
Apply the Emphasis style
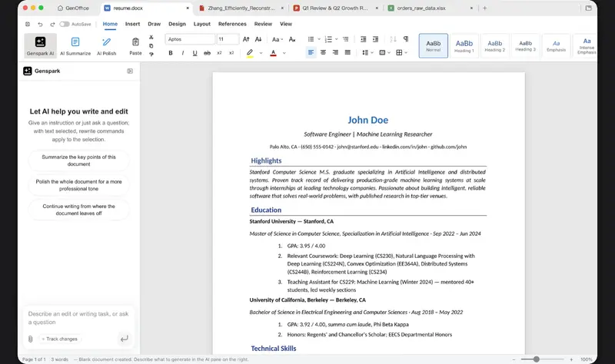[x=556, y=46]
